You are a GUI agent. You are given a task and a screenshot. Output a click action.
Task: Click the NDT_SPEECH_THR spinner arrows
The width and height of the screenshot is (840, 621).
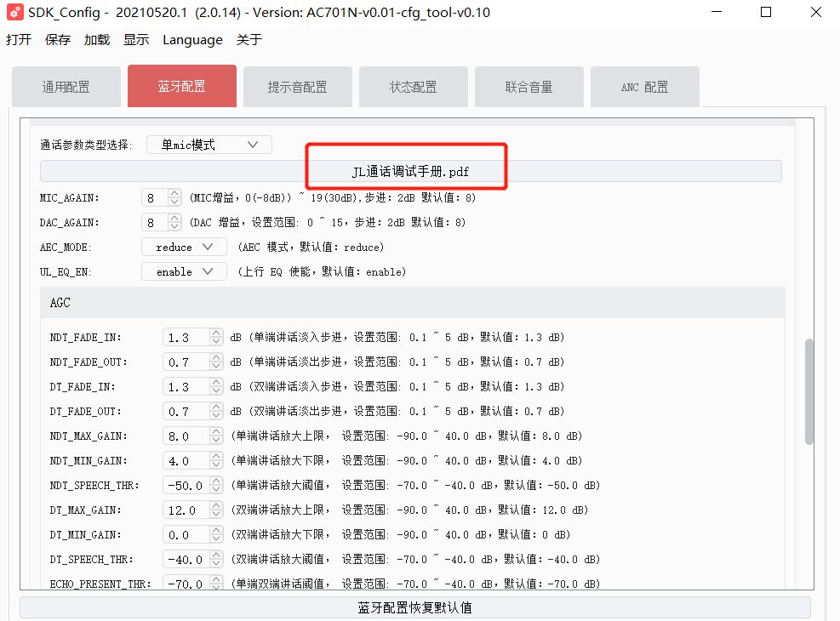coord(216,485)
